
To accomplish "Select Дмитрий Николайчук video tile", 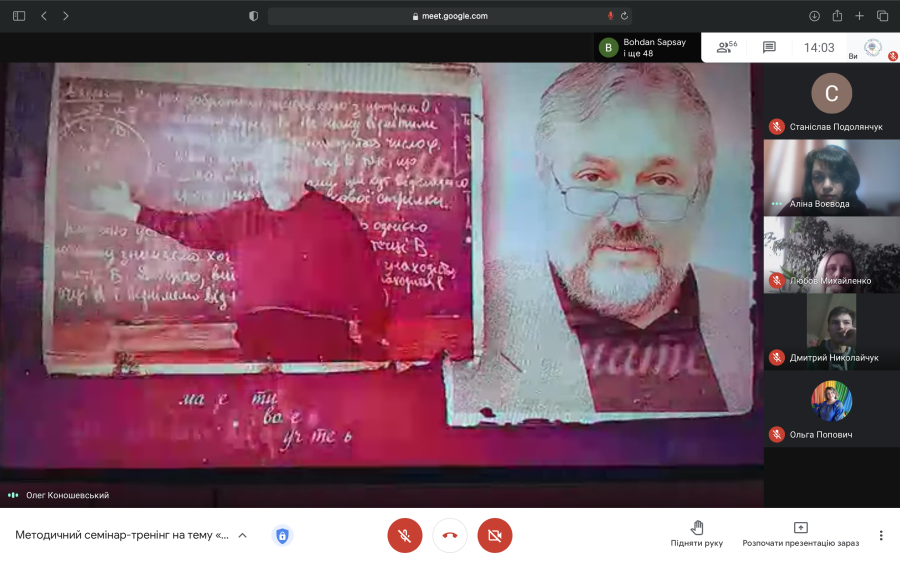I will point(832,331).
